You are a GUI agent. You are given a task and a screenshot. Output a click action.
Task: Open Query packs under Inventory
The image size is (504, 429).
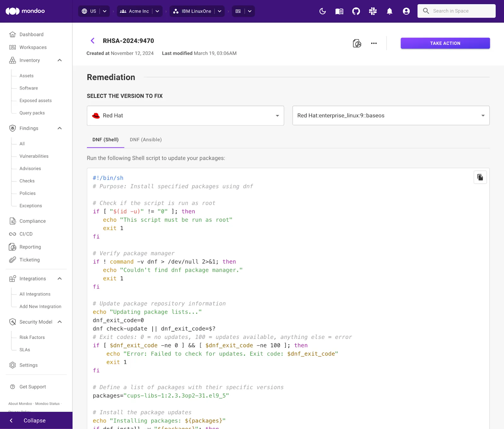click(x=32, y=113)
